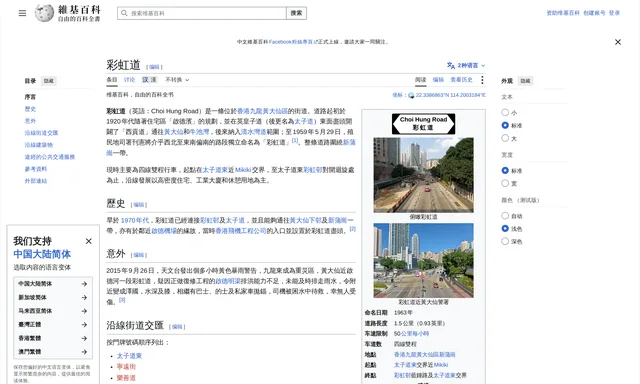The height and width of the screenshot is (384, 640).
Task: Switch to the 条目 tab
Action: click(112, 80)
